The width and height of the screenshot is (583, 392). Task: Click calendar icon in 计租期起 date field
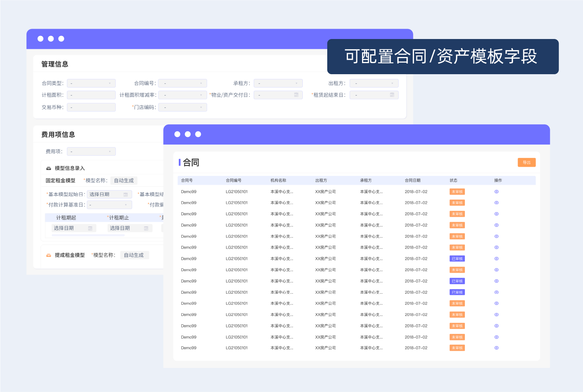pyautogui.click(x=90, y=228)
